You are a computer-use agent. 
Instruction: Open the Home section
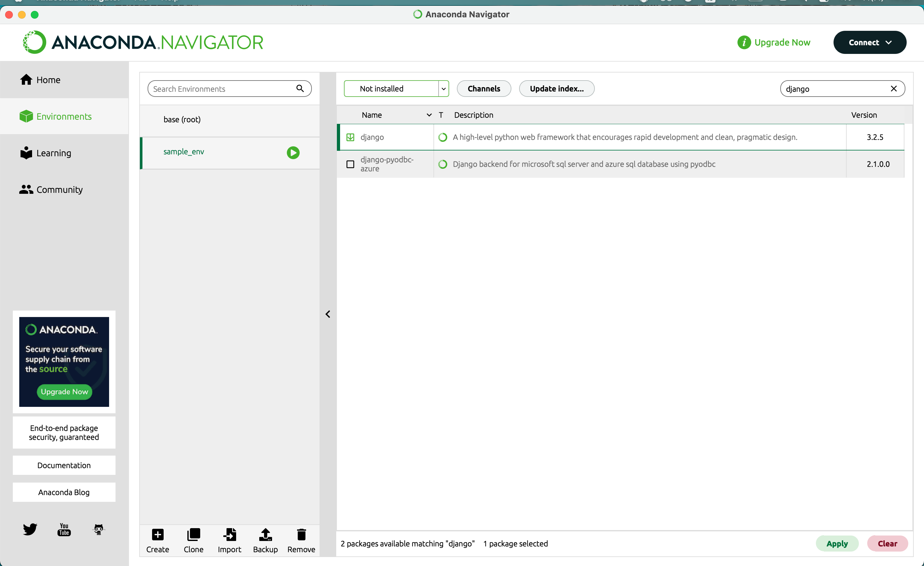tap(64, 80)
